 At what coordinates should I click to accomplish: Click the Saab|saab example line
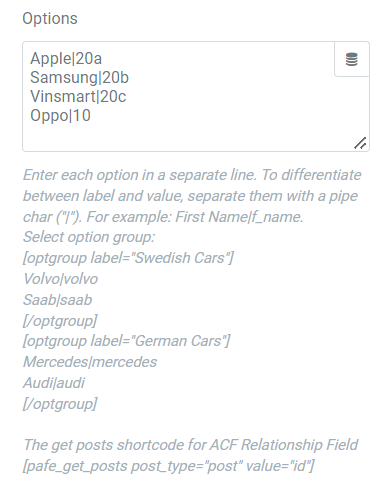pos(57,300)
